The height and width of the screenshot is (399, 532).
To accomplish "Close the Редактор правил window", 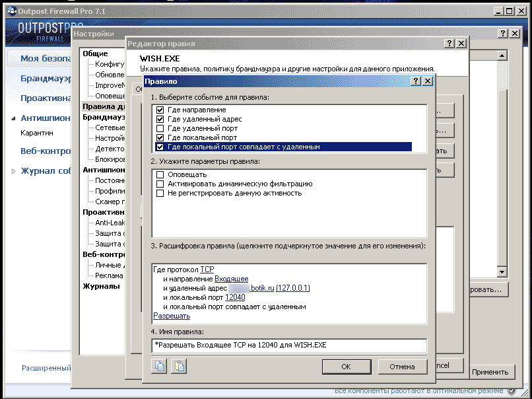I will 461,44.
